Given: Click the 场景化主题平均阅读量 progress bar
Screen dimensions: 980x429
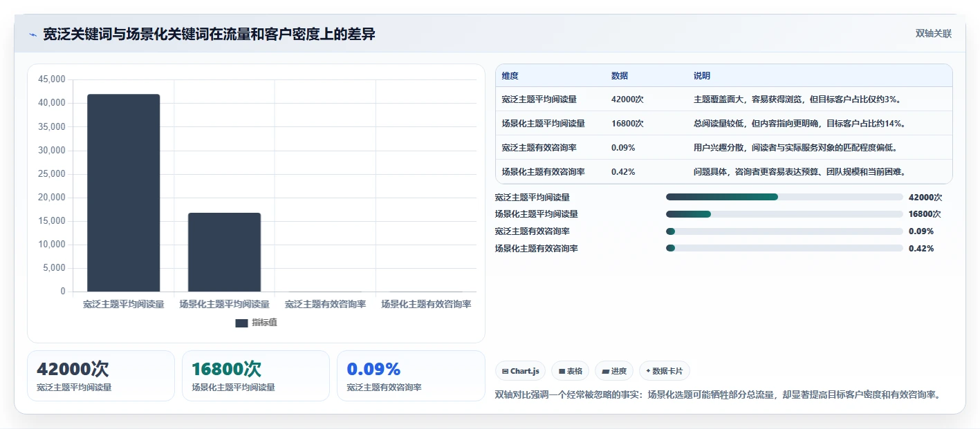Looking at the screenshot, I should (x=784, y=214).
